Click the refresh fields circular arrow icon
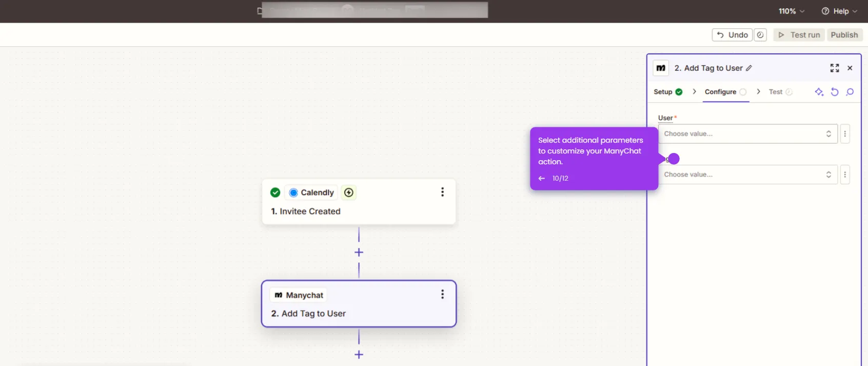This screenshot has height=366, width=868. coord(835,92)
